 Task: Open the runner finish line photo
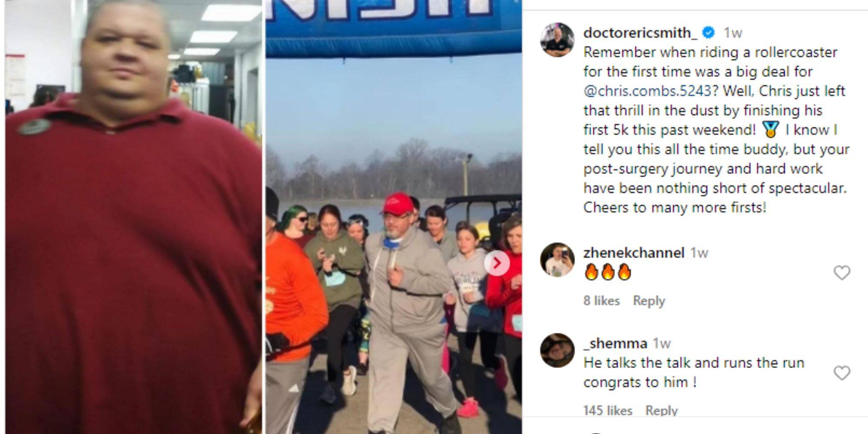point(394,217)
